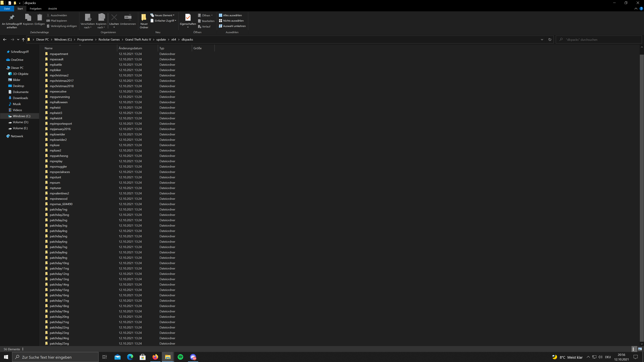Switch to large icons view in status bar

[x=640, y=349]
